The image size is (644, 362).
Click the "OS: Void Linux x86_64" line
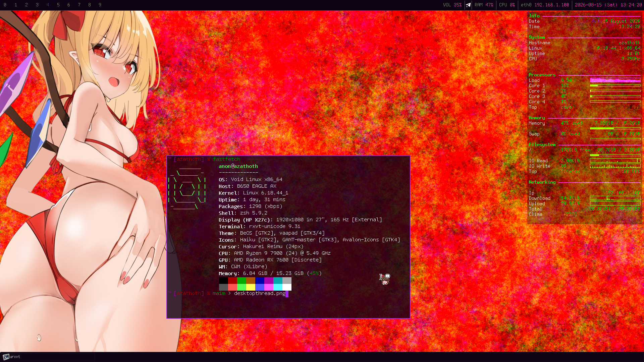coord(250,180)
